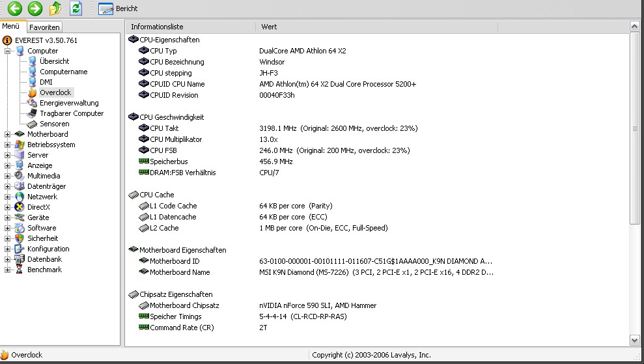Click the Energieverwaltung icon
The image size is (644, 364).
[32, 103]
